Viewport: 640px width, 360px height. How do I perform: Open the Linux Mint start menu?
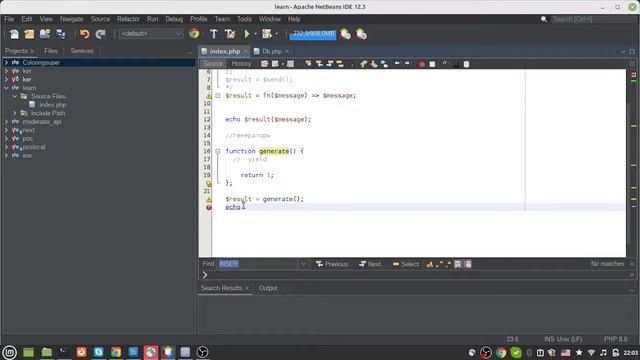[9, 352]
